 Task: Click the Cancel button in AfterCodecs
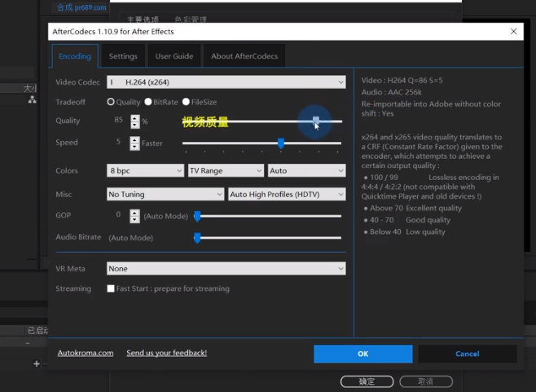pos(468,354)
